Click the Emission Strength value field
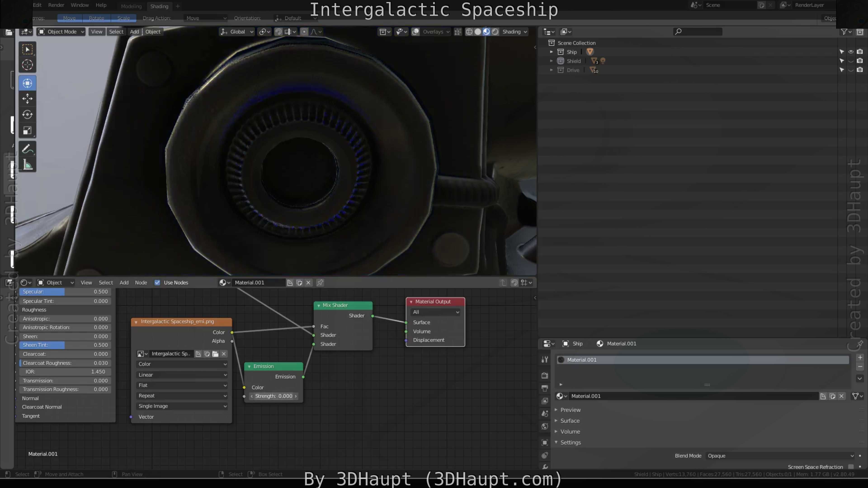This screenshot has height=488, width=868. point(274,396)
